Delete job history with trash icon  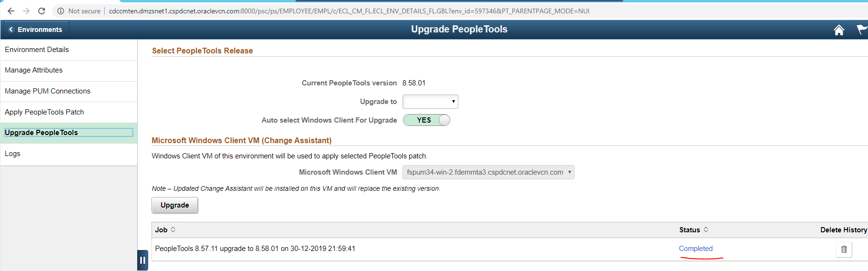pyautogui.click(x=844, y=249)
